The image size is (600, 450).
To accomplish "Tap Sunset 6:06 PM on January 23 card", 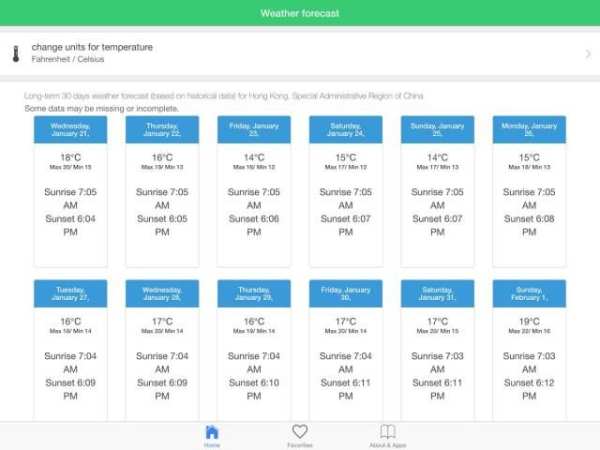I will click(x=254, y=225).
